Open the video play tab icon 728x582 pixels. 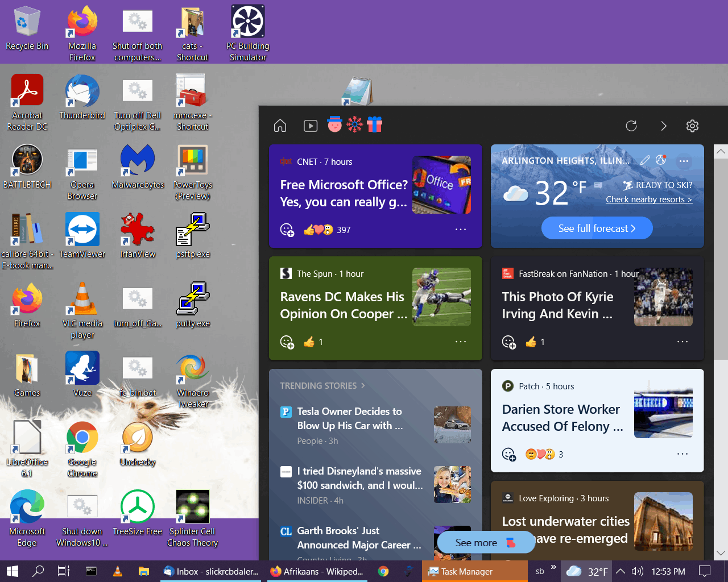pos(311,126)
